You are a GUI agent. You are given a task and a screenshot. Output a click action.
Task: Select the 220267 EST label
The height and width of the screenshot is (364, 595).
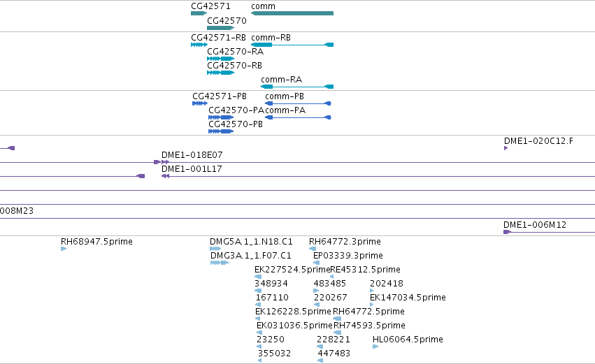(330, 298)
